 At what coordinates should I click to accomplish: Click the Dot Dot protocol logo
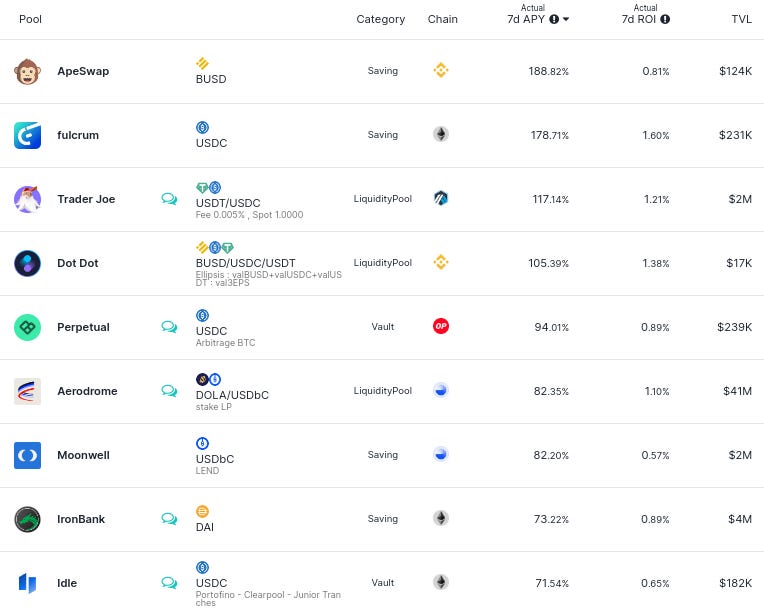pyautogui.click(x=27, y=263)
